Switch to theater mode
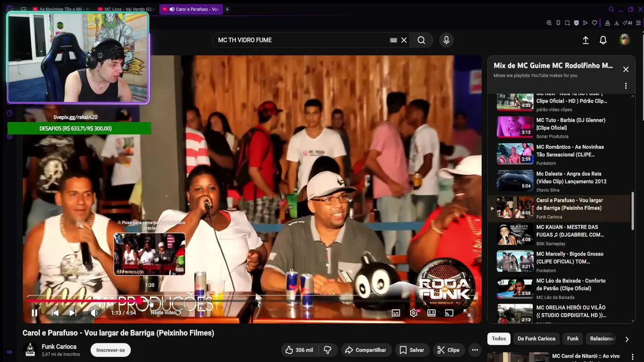 (431, 313)
